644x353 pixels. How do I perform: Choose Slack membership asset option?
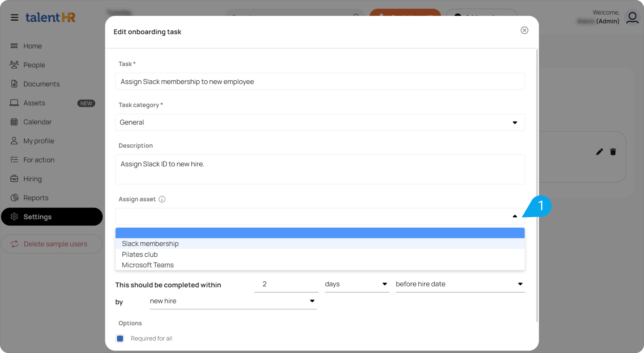[x=320, y=244]
